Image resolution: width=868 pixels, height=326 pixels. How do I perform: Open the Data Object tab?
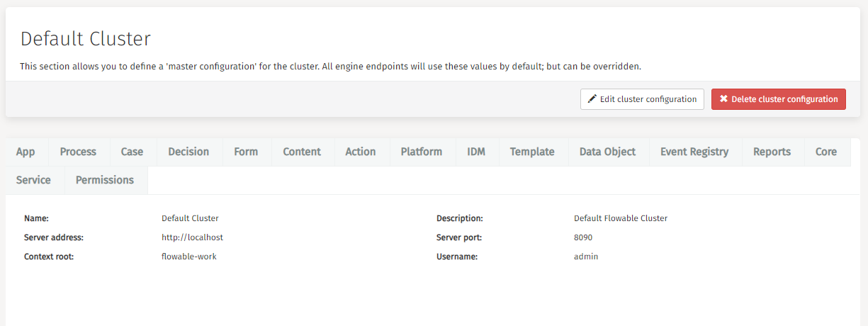[x=607, y=152]
